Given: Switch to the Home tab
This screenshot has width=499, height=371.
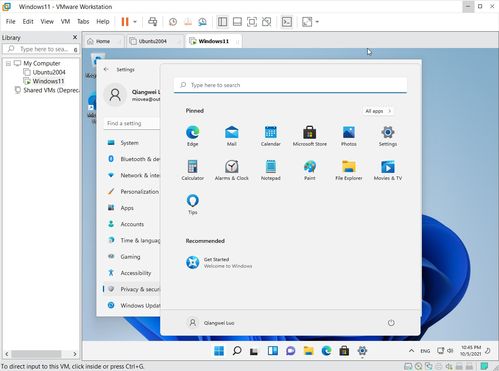Looking at the screenshot, I should (x=103, y=41).
